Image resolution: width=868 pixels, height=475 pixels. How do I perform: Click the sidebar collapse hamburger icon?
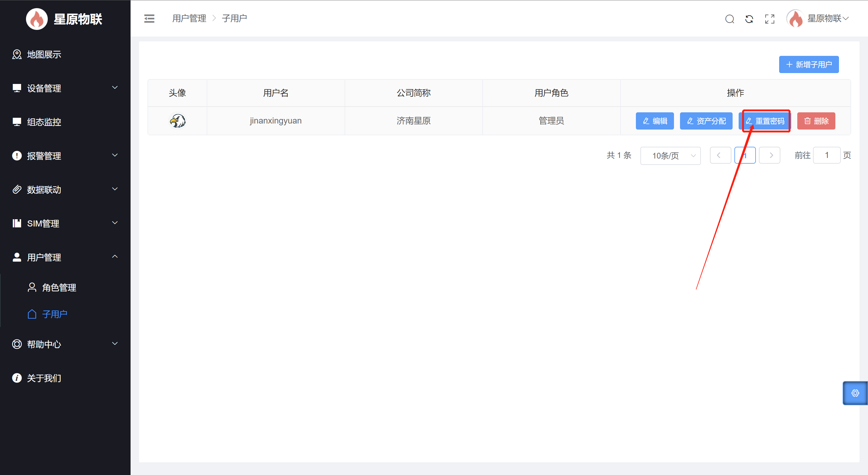pos(149,18)
